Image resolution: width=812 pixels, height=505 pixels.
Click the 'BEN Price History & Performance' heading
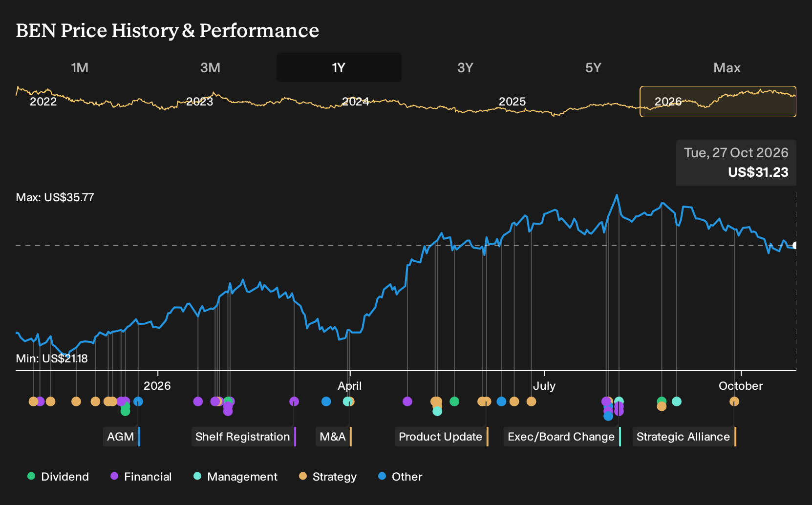[x=168, y=30]
